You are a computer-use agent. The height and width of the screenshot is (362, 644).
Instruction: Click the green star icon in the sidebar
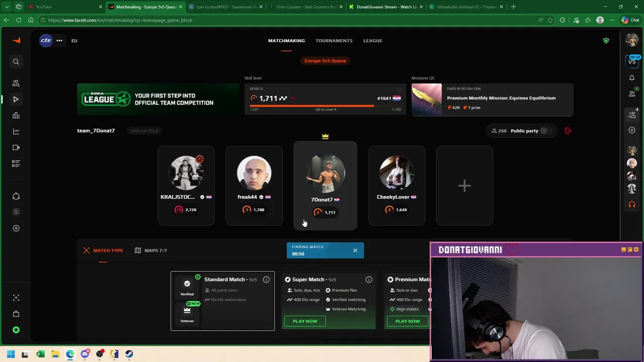[16, 330]
